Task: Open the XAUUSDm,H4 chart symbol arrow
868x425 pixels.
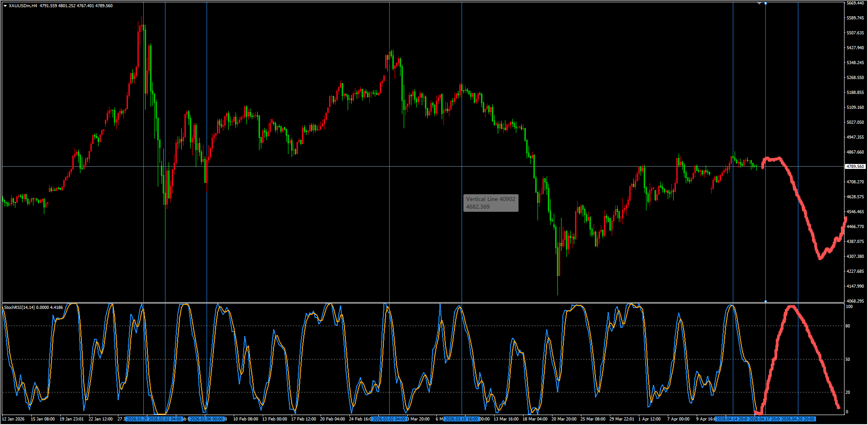Action: [5, 6]
